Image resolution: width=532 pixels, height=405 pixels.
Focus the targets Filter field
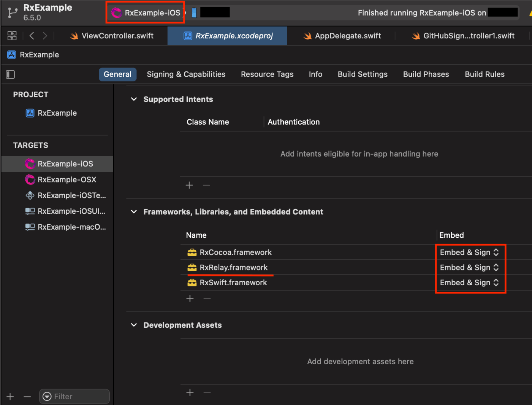(74, 397)
